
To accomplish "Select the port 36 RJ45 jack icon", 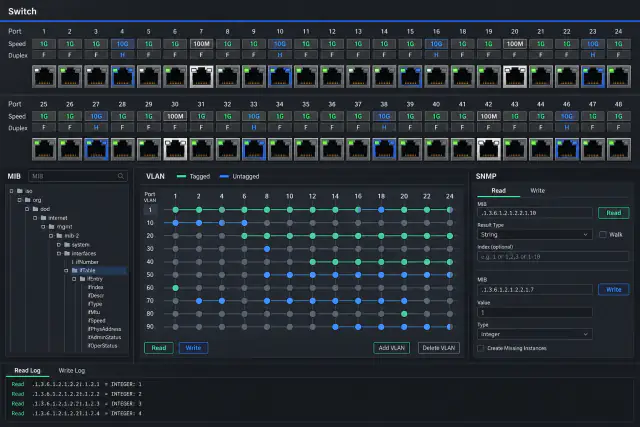I will (332, 149).
